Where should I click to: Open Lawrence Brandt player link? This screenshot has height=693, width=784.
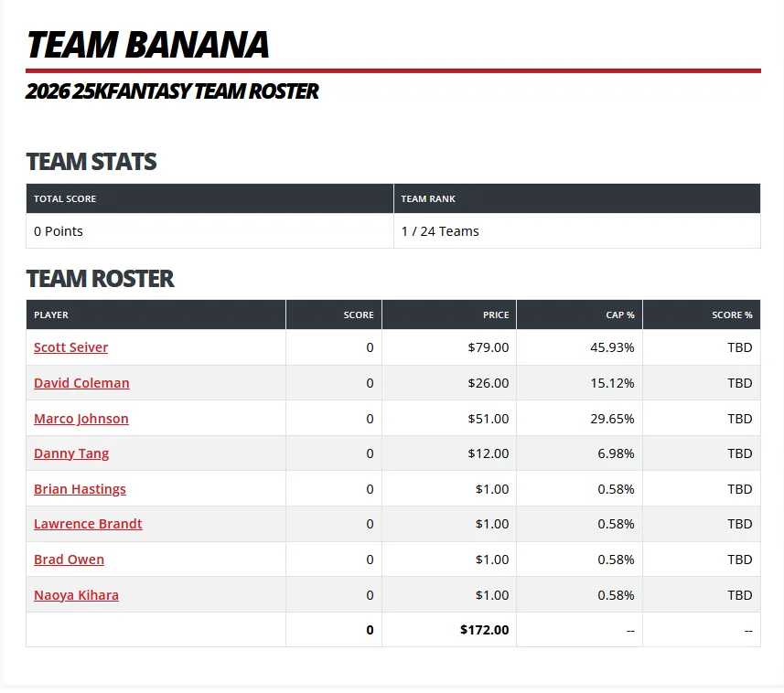coord(88,524)
